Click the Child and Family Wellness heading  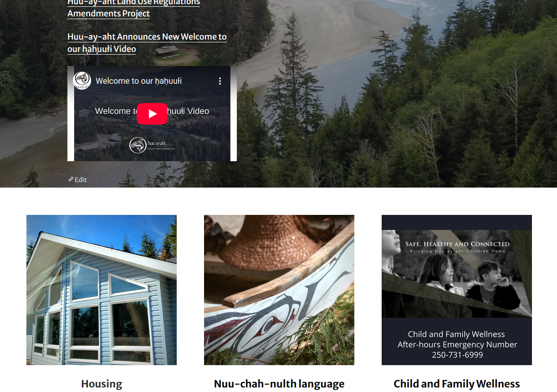point(457,384)
